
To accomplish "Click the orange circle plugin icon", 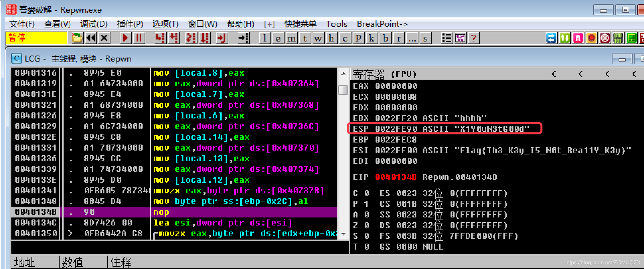I will [x=591, y=38].
